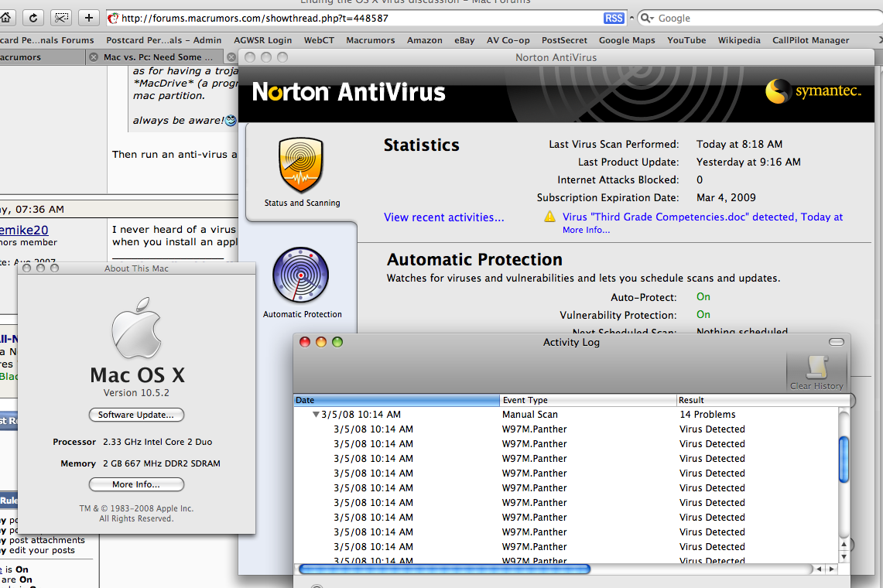Click More Info in About This Mac
This screenshot has width=883, height=588.
(x=136, y=484)
